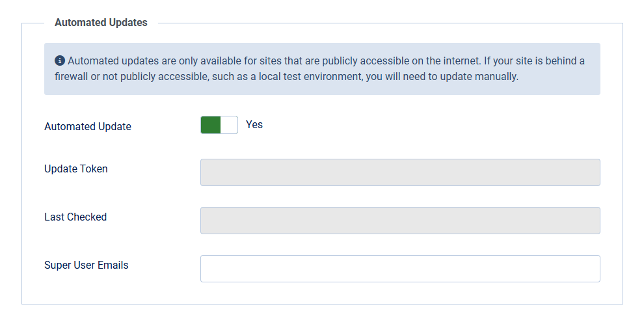Click the Yes label beside the switch
Viewport: 644px width, 324px height.
254,124
